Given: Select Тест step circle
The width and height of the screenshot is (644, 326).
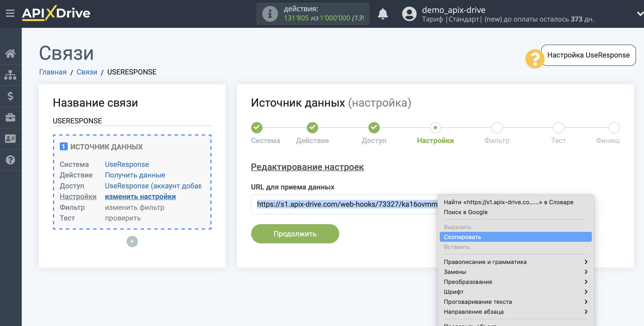Looking at the screenshot, I should pos(558,127).
